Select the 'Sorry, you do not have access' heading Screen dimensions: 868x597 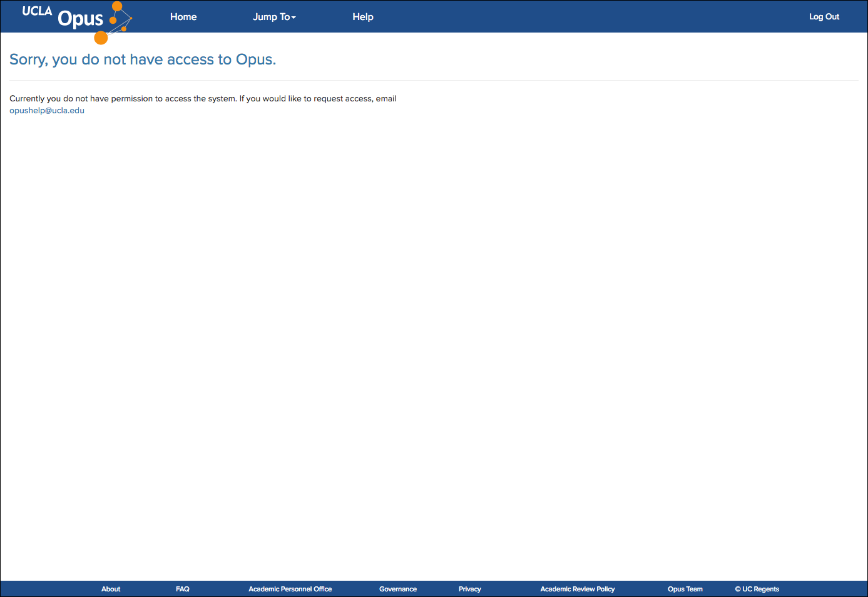pos(143,59)
